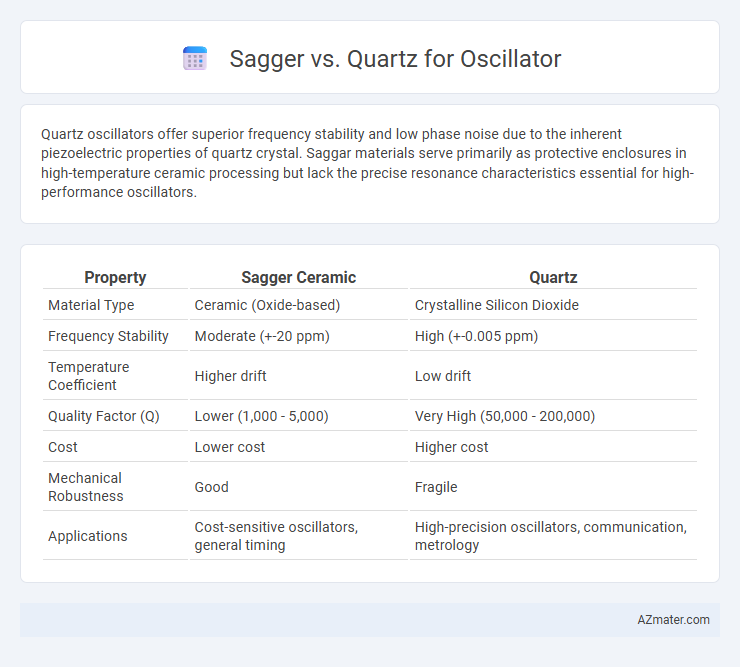This screenshot has height=667, width=740.
Task: Select the 'Mechanical Robustness' row label
Action: [x=86, y=487]
